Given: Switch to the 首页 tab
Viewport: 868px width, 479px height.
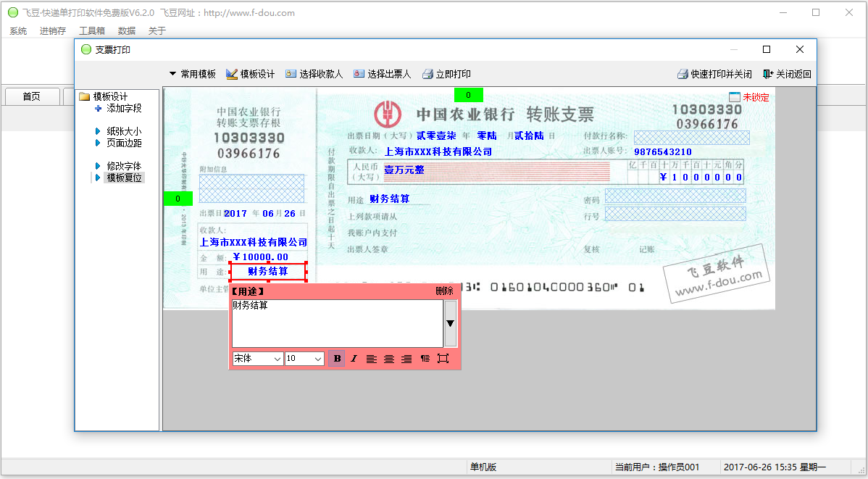Looking at the screenshot, I should pos(32,96).
